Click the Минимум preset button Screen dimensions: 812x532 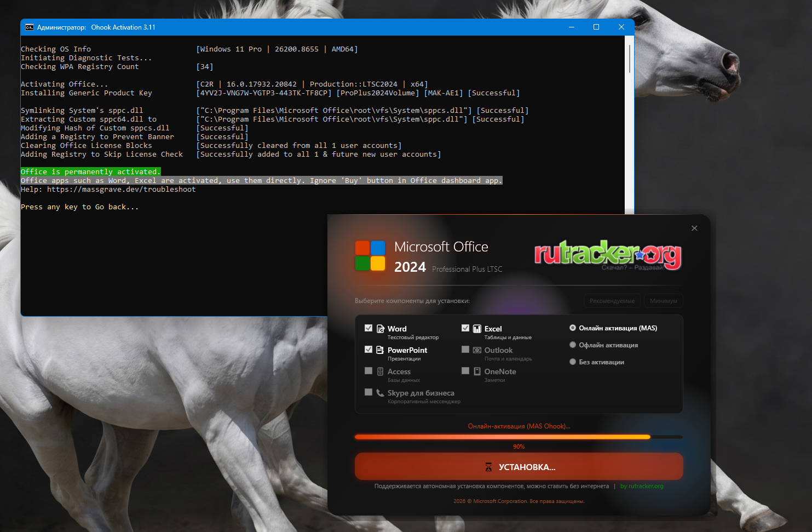point(664,301)
